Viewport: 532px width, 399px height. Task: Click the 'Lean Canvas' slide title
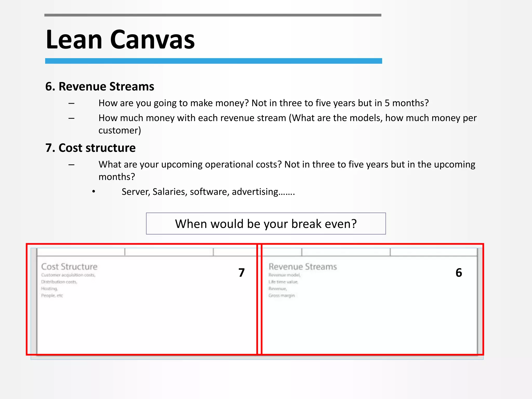tap(120, 39)
